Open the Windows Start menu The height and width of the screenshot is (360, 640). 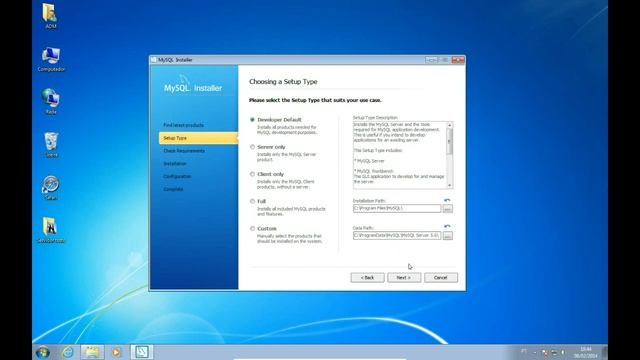[43, 352]
